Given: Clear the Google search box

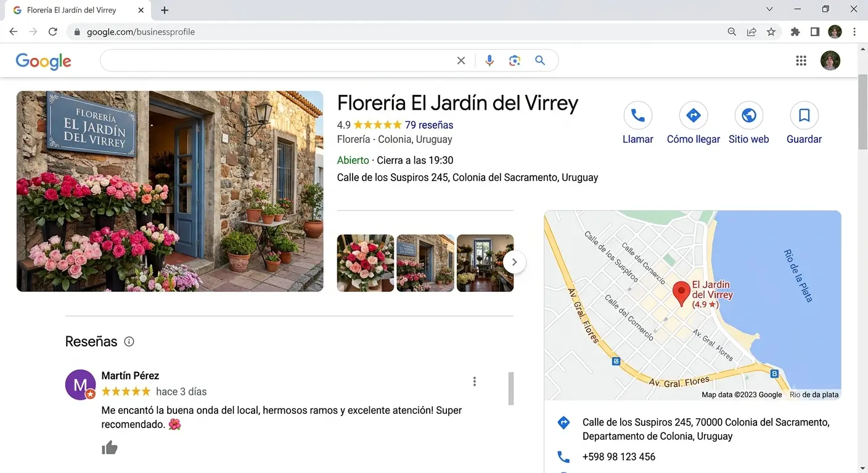Looking at the screenshot, I should pyautogui.click(x=461, y=60).
